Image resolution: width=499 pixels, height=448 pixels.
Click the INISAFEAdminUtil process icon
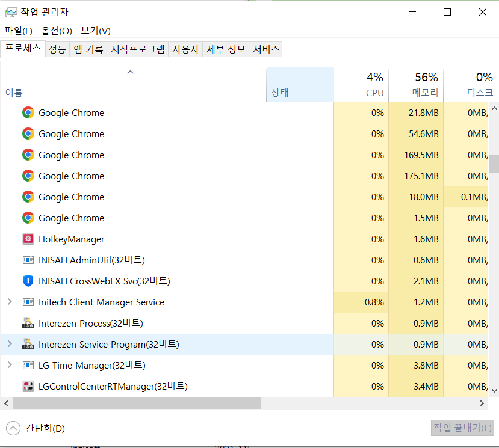tap(28, 260)
